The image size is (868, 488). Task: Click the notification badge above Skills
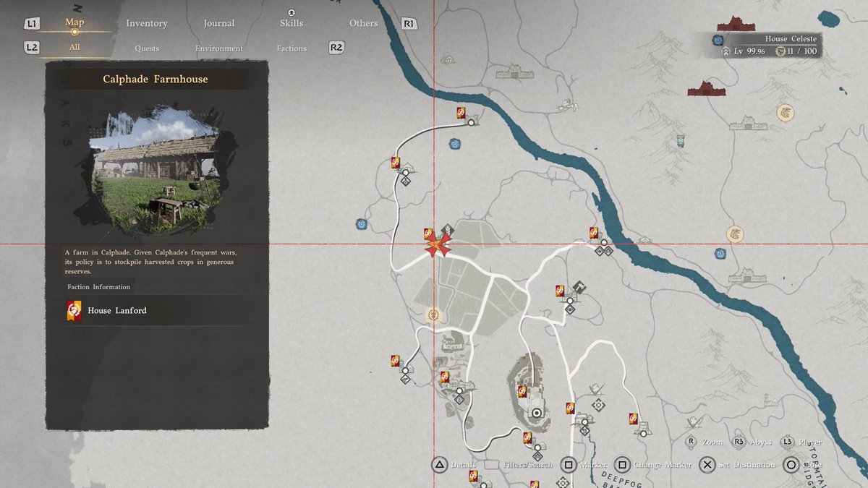tap(292, 12)
